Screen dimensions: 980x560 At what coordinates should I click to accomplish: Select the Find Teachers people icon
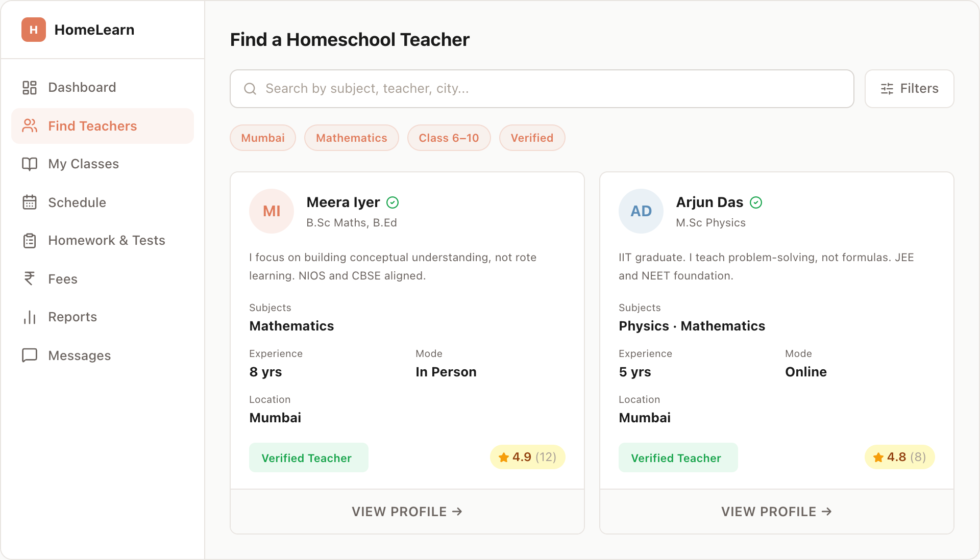(x=29, y=125)
